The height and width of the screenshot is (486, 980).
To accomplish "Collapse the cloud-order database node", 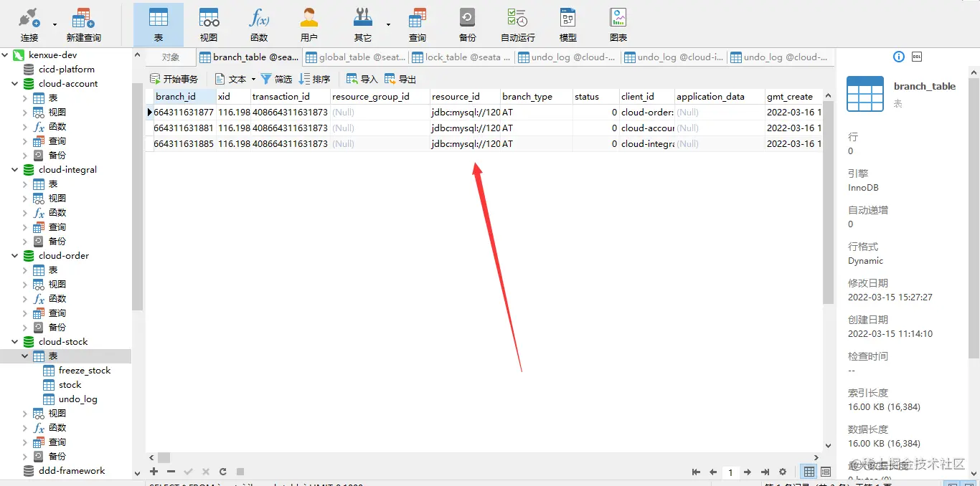I will click(14, 256).
